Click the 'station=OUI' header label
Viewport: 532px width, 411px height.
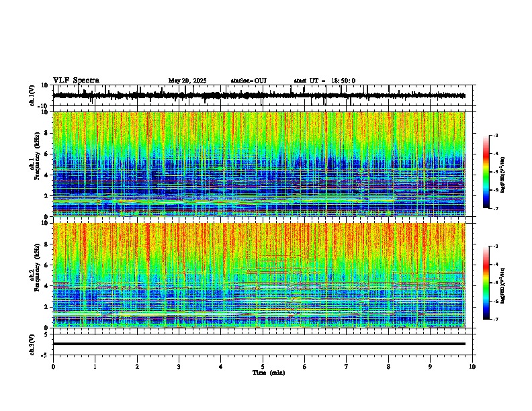[249, 81]
